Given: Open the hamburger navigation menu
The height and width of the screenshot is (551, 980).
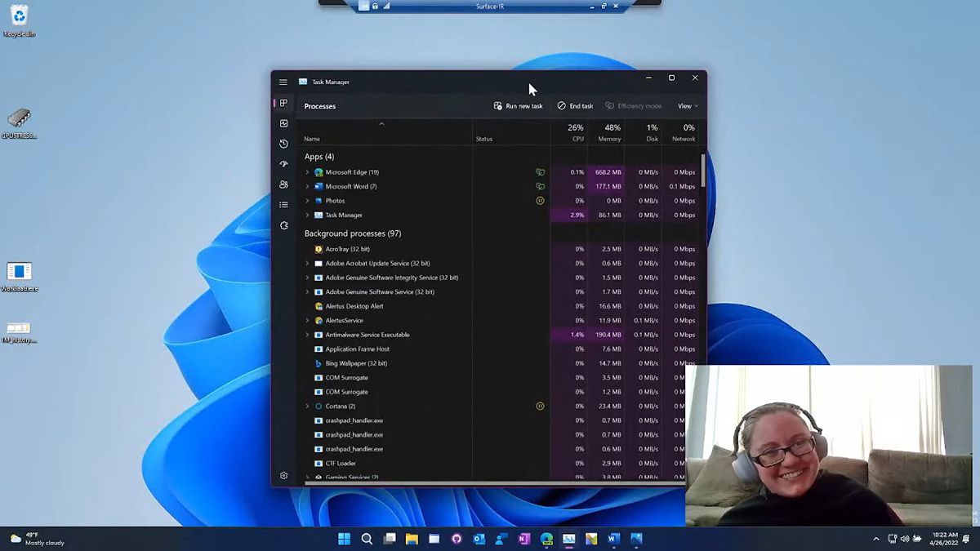Looking at the screenshot, I should point(283,82).
